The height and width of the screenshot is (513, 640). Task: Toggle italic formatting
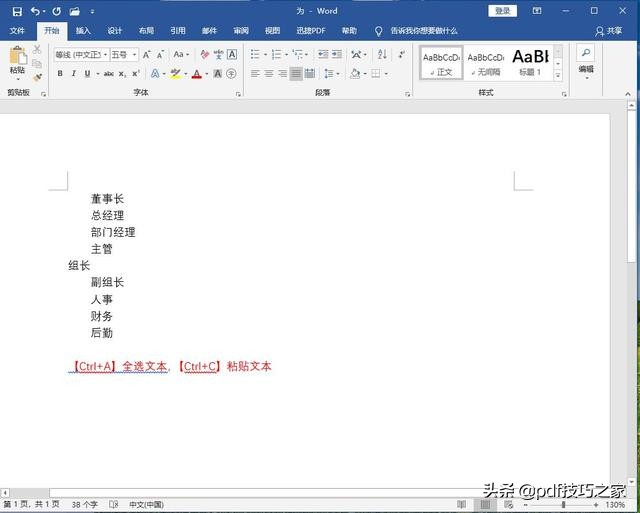click(73, 74)
